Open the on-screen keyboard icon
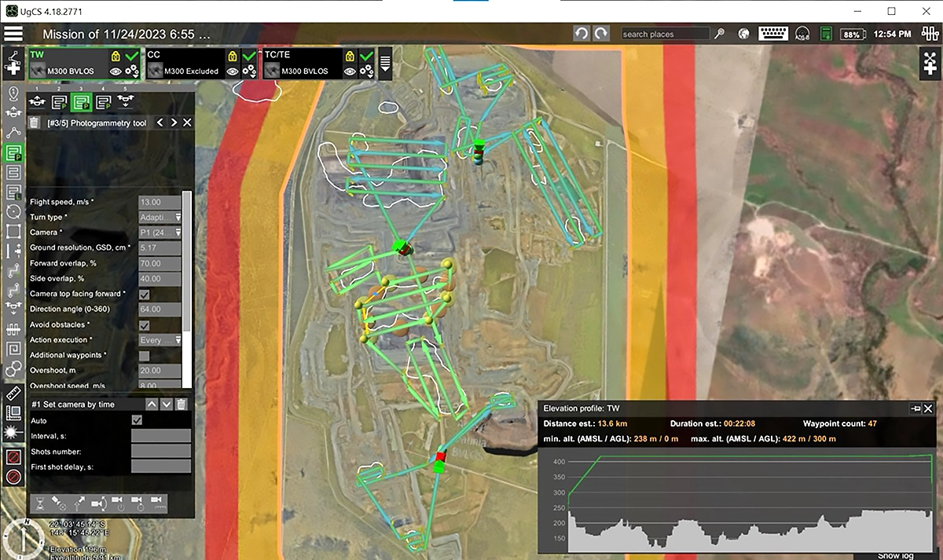 tap(772, 34)
